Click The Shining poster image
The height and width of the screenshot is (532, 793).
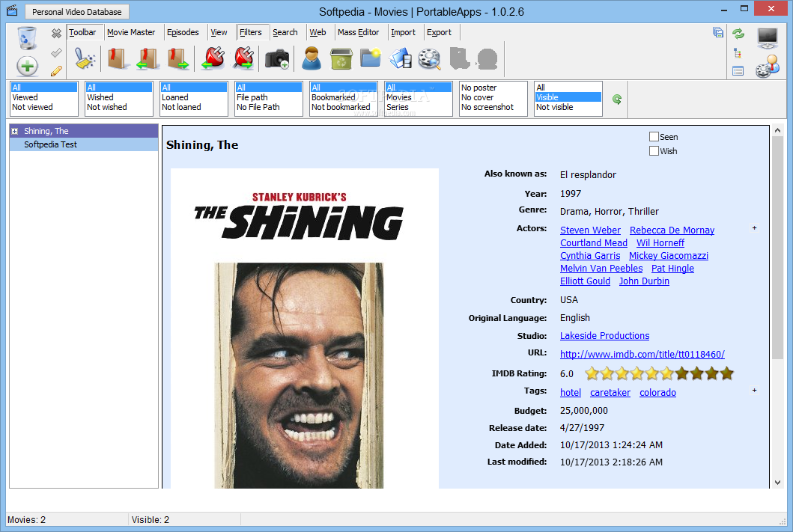pyautogui.click(x=305, y=328)
